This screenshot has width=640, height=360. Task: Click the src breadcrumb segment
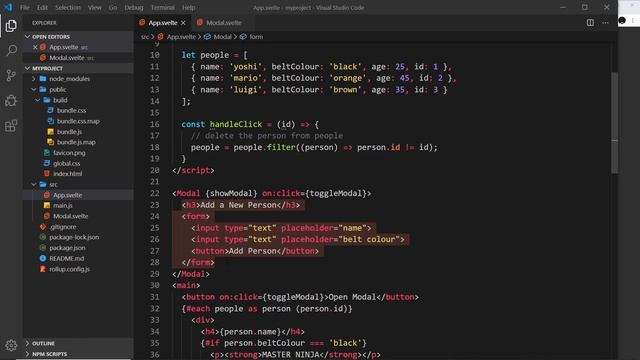[145, 37]
